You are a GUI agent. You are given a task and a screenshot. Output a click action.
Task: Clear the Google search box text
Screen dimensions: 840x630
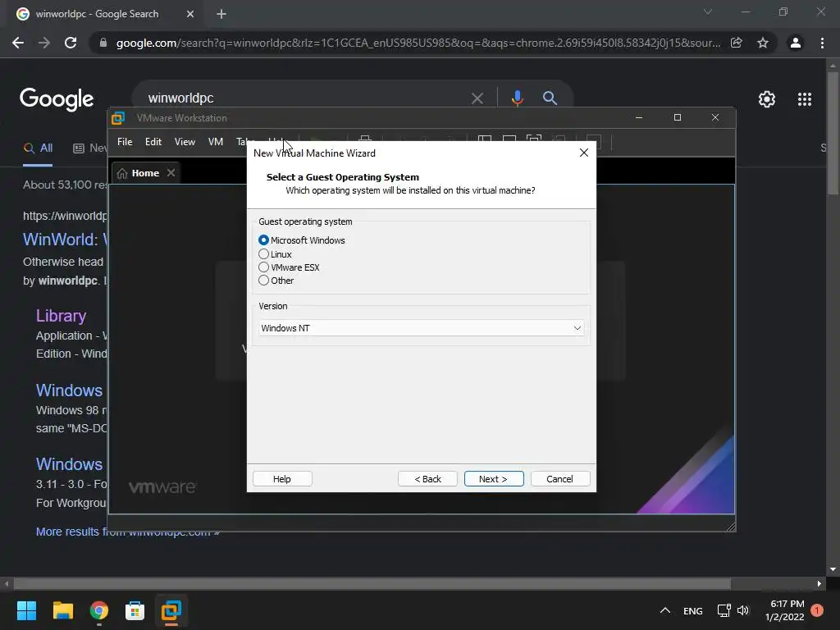click(477, 98)
